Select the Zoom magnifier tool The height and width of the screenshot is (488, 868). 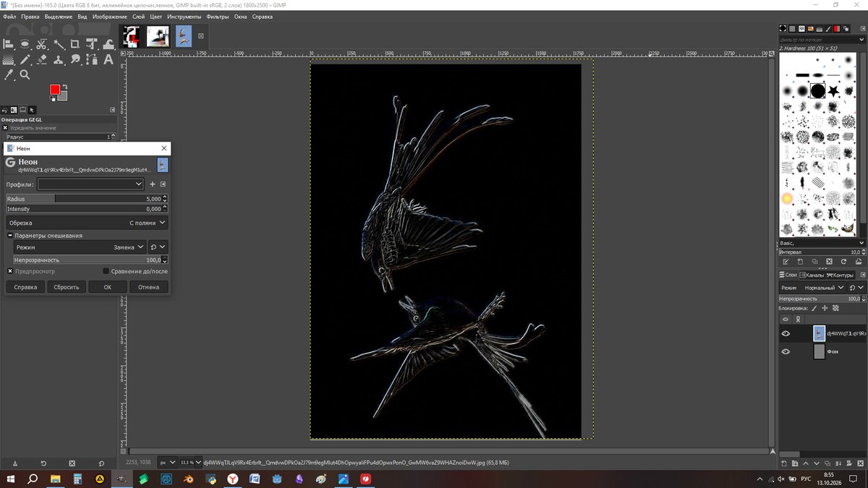click(25, 74)
